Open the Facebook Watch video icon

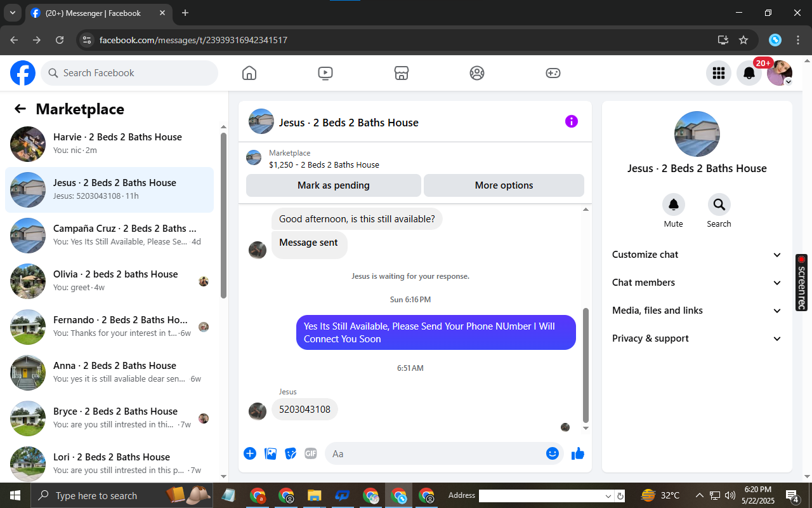[325, 73]
